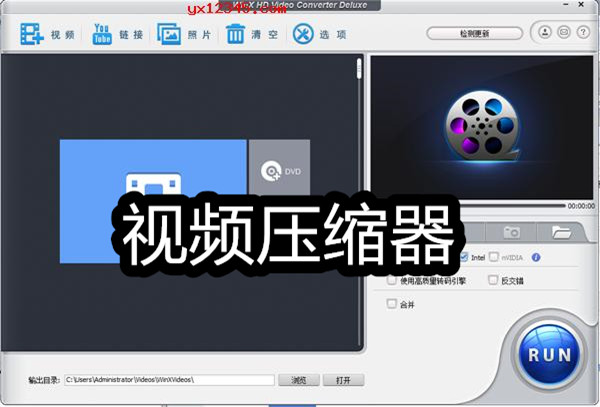This screenshot has height=407, width=600.
Task: Open the output folder icon in preview panel
Action: [561, 232]
